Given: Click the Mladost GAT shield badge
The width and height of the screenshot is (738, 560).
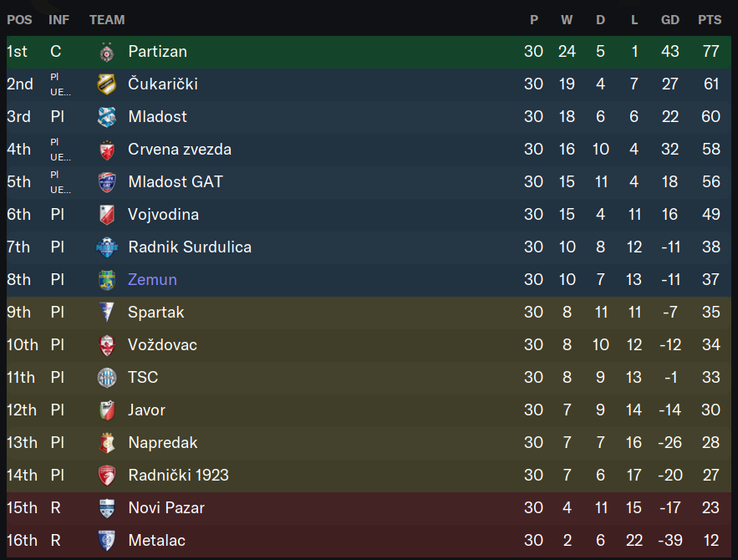Looking at the screenshot, I should pyautogui.click(x=107, y=182).
